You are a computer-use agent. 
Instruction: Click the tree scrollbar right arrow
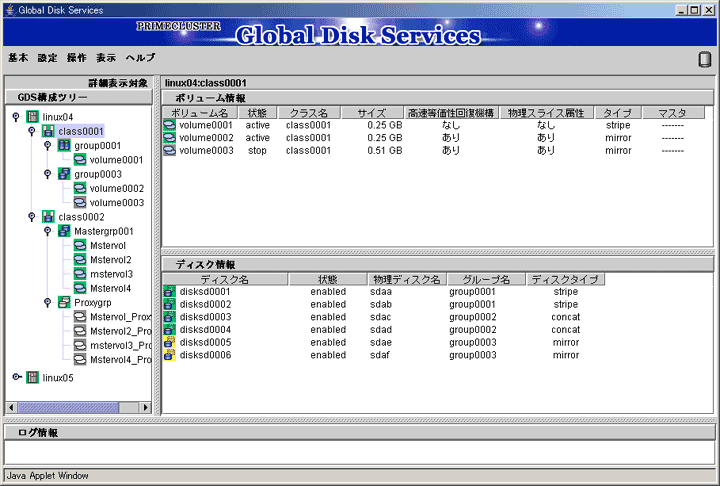(x=145, y=407)
